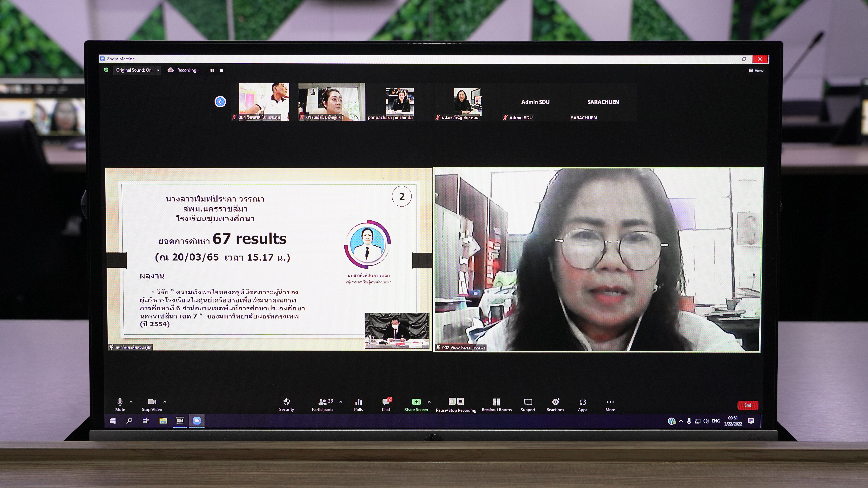Expand audio options arrow beside Mute
Viewport: 868px width, 488px height.
pyautogui.click(x=131, y=402)
